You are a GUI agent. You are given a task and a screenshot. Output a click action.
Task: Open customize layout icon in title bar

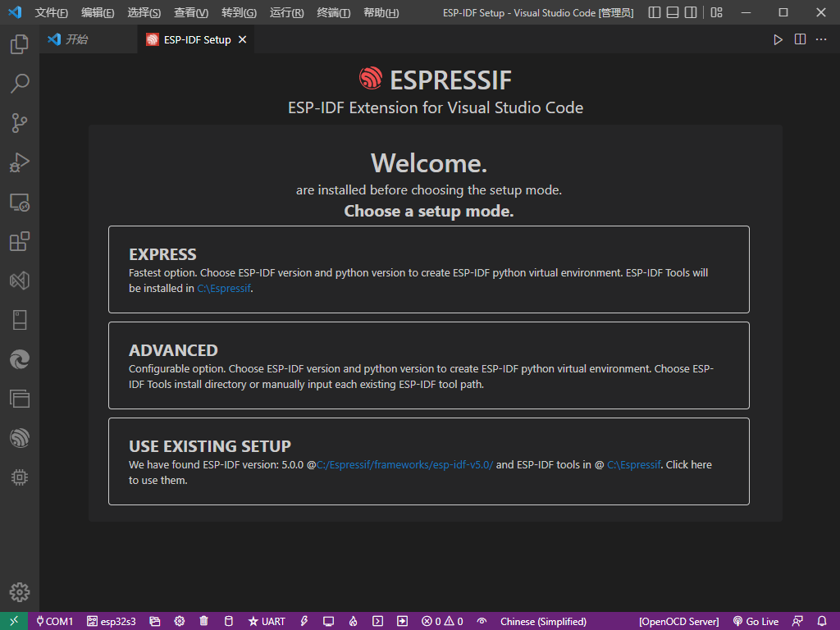[x=717, y=12]
